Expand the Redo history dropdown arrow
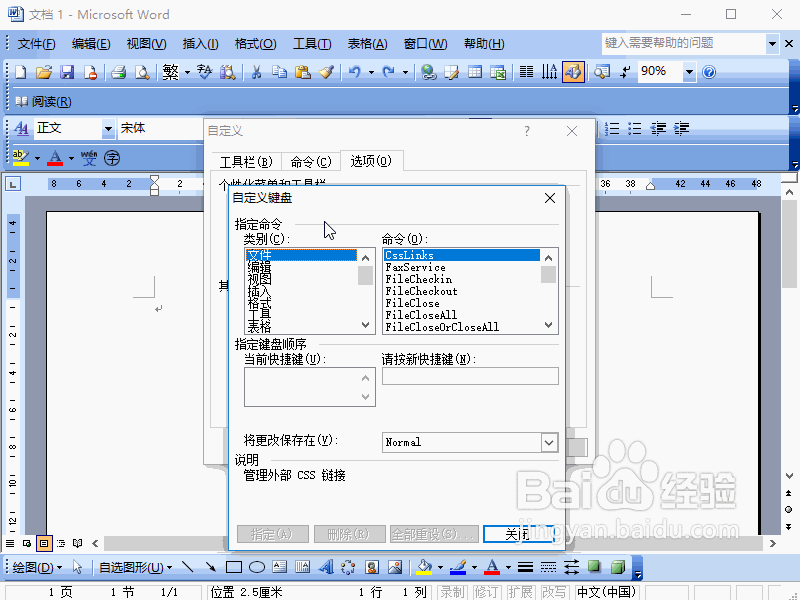This screenshot has height=600, width=800. pos(406,72)
